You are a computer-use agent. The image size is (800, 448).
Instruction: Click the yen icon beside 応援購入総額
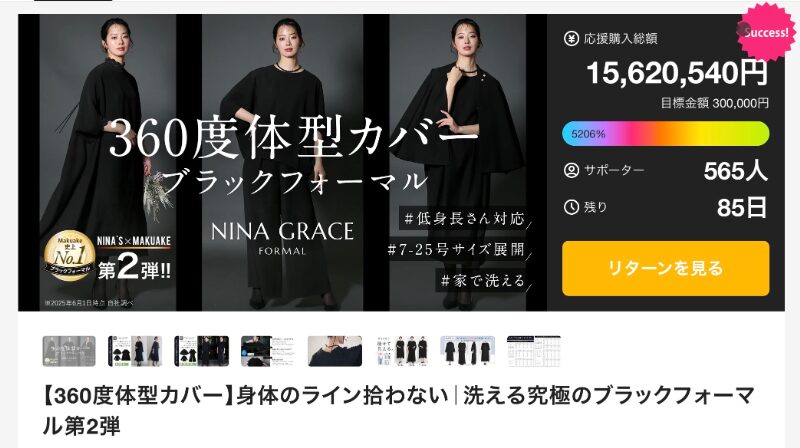(x=571, y=38)
